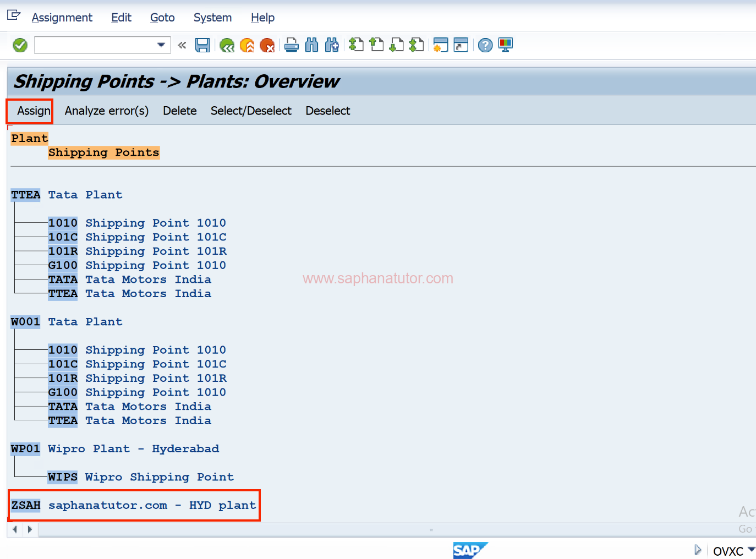The height and width of the screenshot is (559, 756).
Task: Select TATA Tata Motors India under TTEA
Action: (130, 279)
